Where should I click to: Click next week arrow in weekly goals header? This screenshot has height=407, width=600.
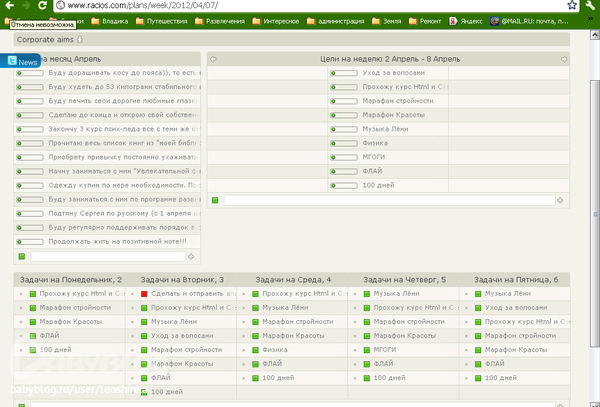point(565,59)
